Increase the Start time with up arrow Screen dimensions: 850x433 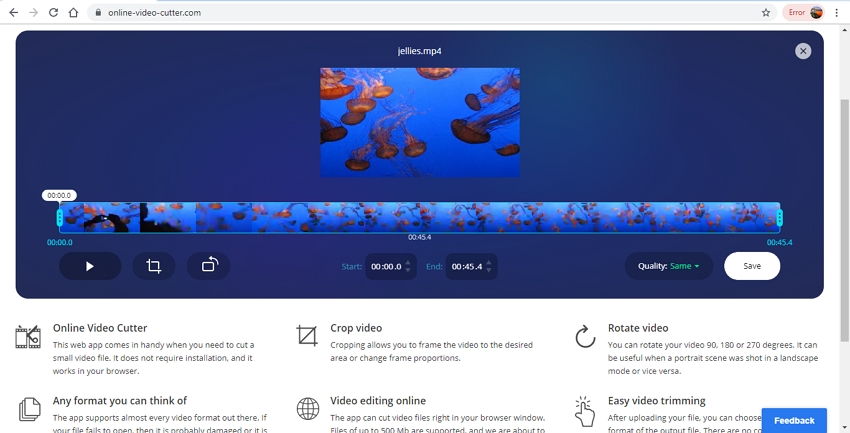(408, 262)
